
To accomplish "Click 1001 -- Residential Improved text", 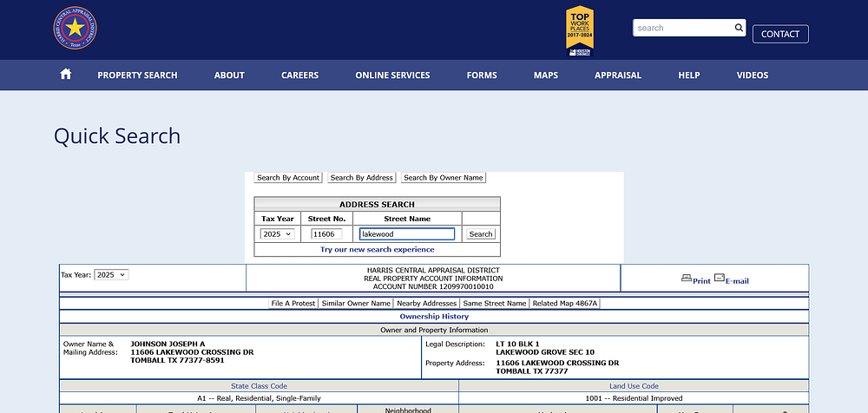I will coord(634,398).
